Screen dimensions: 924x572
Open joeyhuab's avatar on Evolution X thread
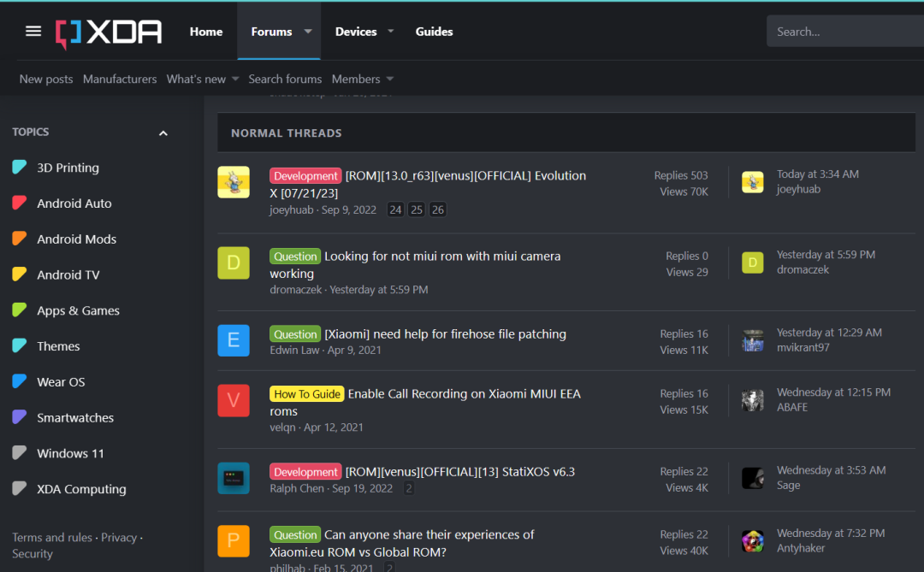(x=234, y=182)
